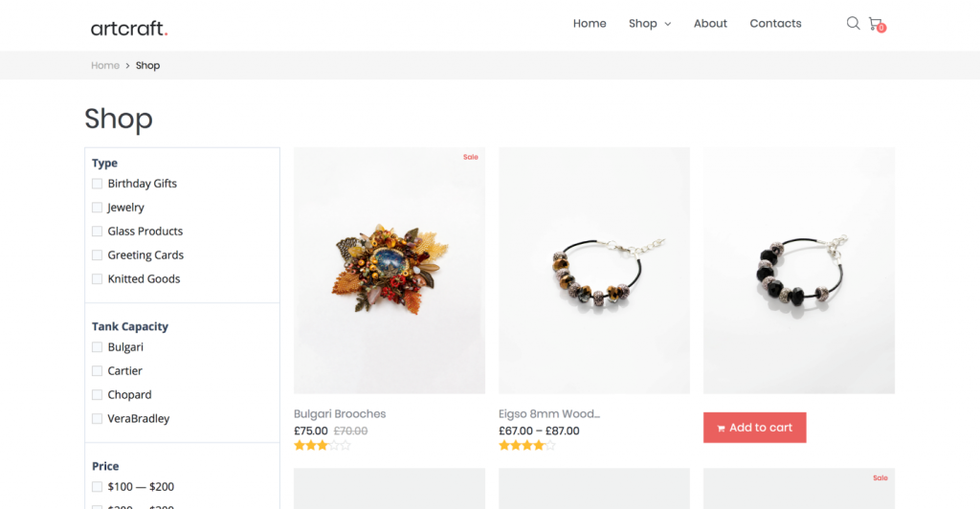Open the search icon in header
This screenshot has width=980, height=509.
click(x=853, y=23)
